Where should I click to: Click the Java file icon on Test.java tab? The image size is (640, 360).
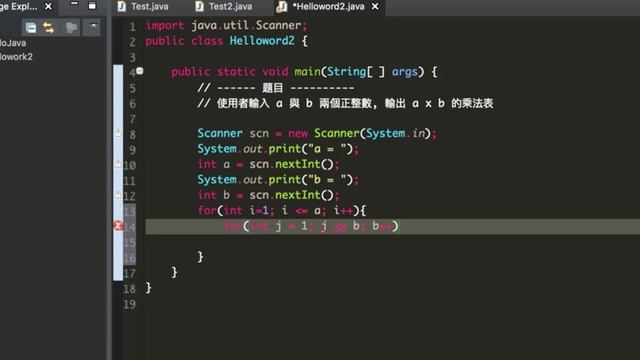click(122, 7)
